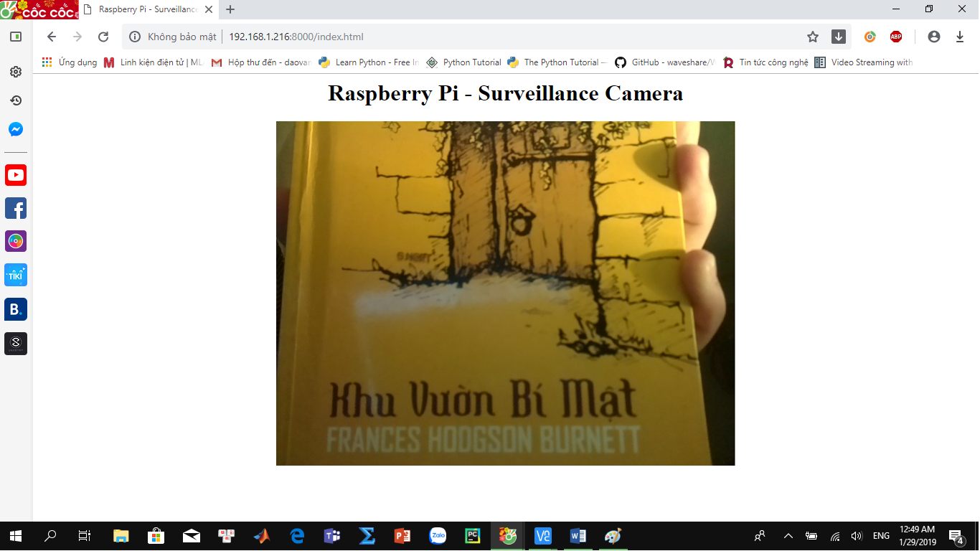Launch MATLAB from the taskbar
980x551 pixels.
tap(261, 536)
